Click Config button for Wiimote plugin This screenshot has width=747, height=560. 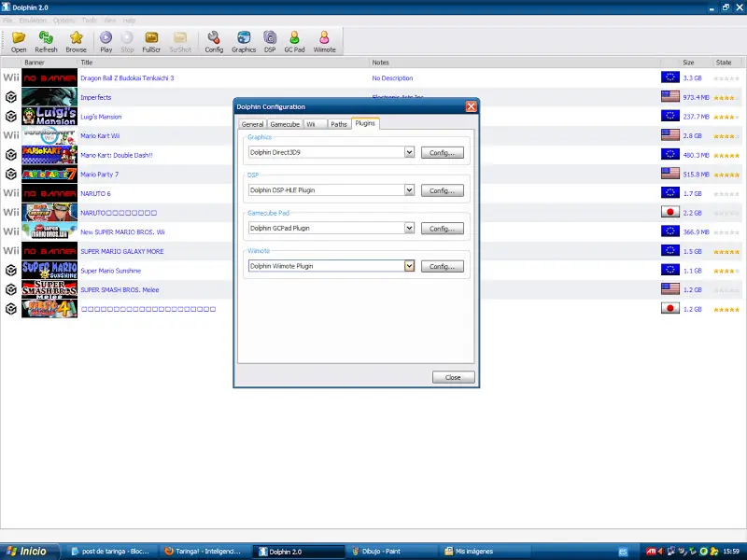442,266
